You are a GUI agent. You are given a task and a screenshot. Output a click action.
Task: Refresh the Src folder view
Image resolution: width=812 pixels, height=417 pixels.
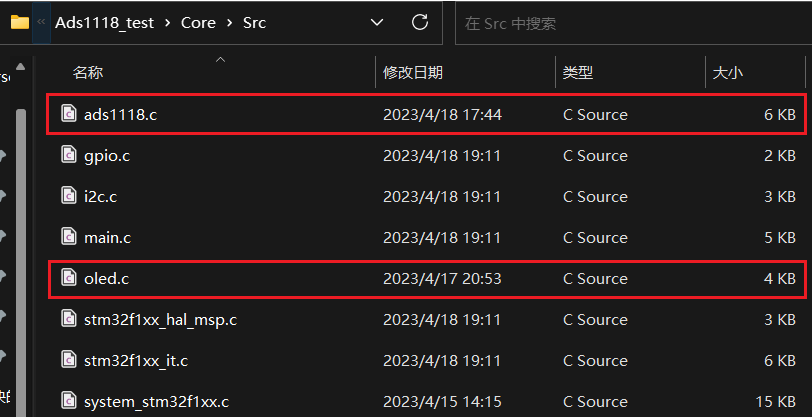click(419, 22)
